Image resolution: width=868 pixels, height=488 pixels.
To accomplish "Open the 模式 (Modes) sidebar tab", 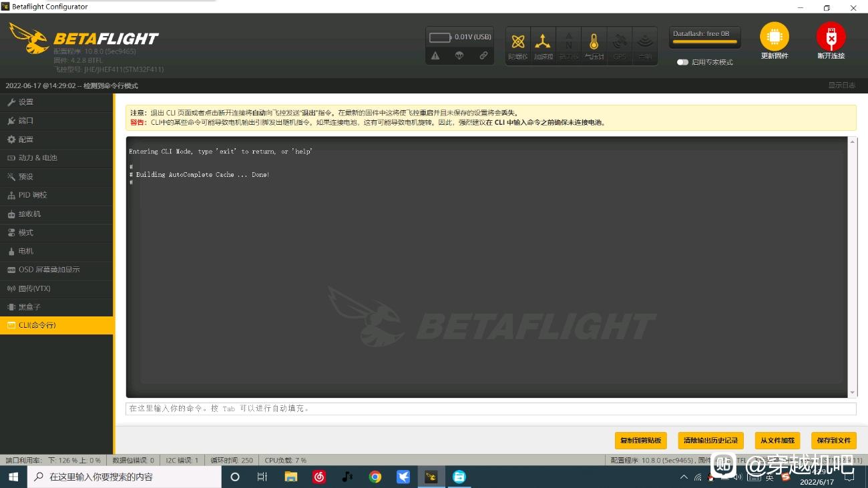I will (57, 232).
